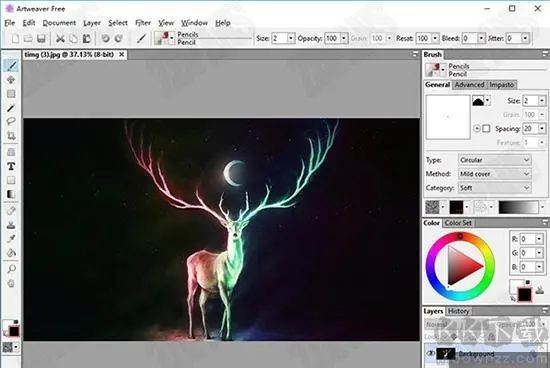Image resolution: width=550 pixels, height=368 pixels.
Task: Select the rectangular Selection tool
Action: point(11,94)
